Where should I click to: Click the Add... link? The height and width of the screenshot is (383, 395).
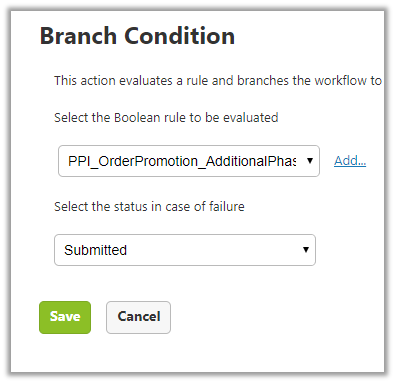tap(350, 161)
